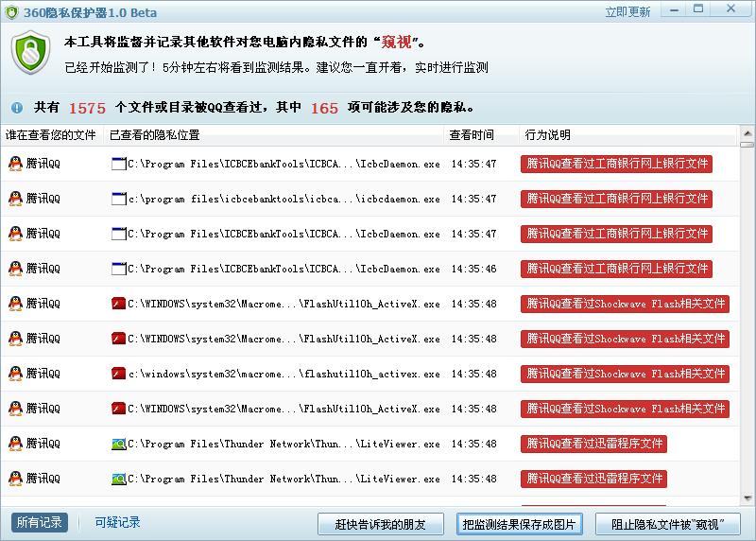Select 腾讯QQ text in the 14:35:46 row

43,269
